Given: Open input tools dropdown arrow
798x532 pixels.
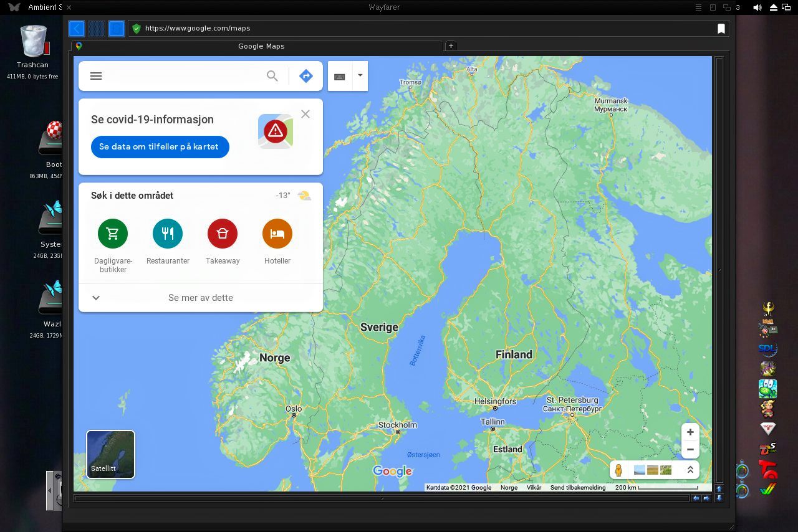Looking at the screenshot, I should click(360, 75).
